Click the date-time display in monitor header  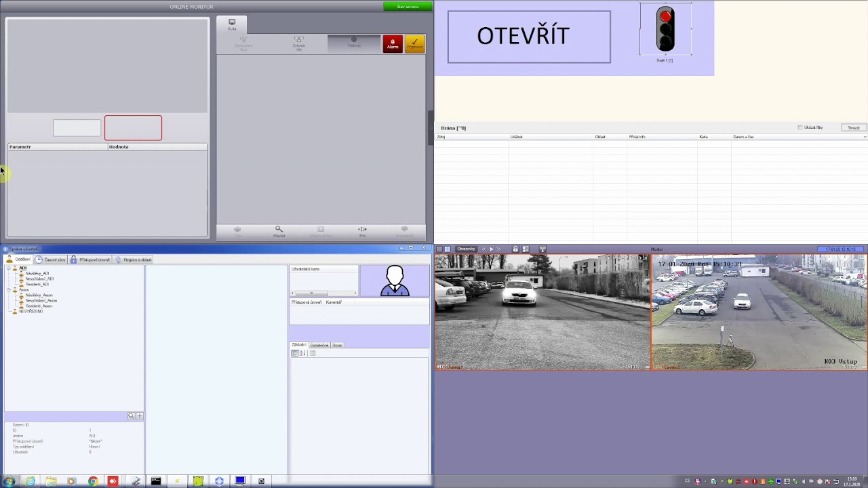pos(841,249)
